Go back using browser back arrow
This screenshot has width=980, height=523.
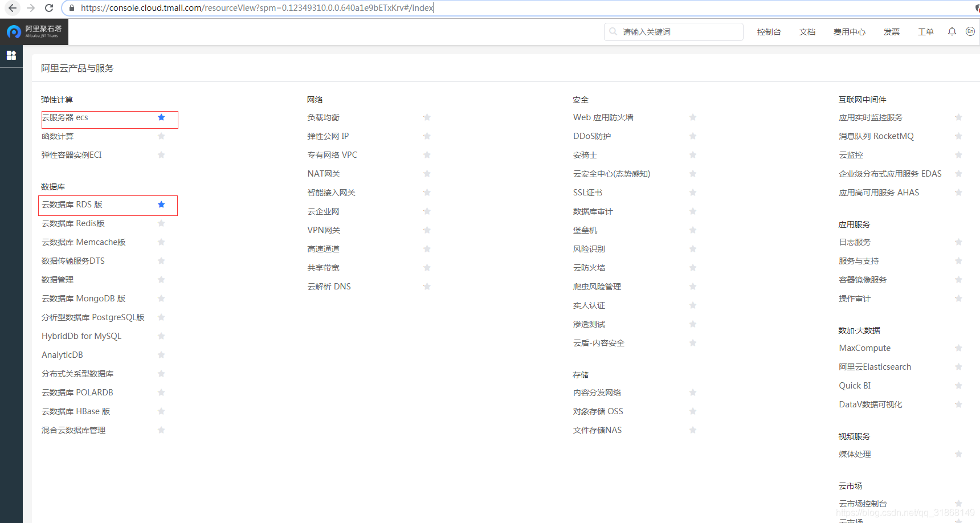pos(13,8)
